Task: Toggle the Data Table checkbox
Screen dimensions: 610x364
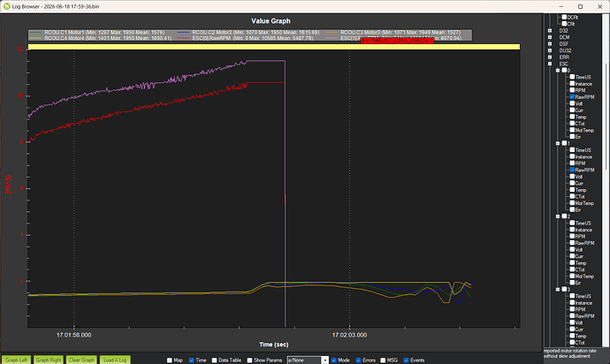Action: [214, 360]
